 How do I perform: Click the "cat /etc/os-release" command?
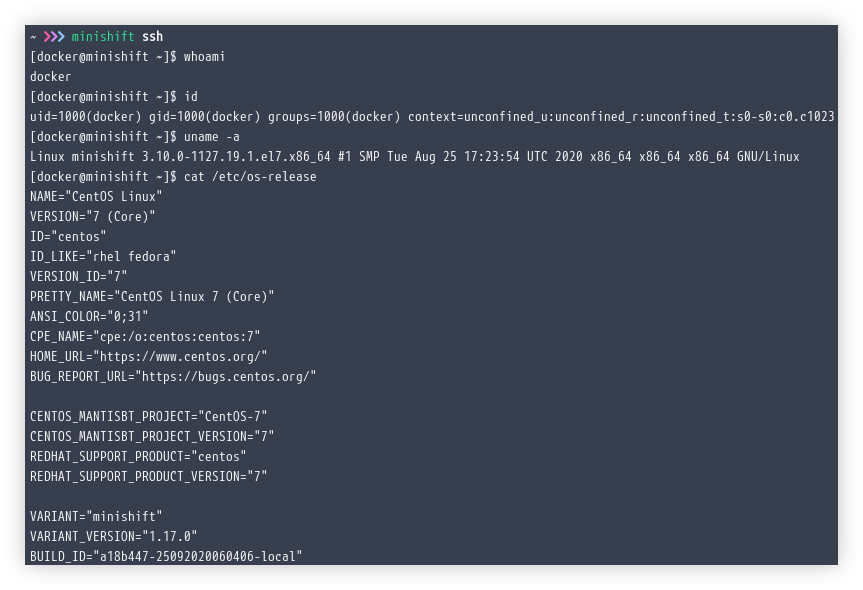[249, 177]
